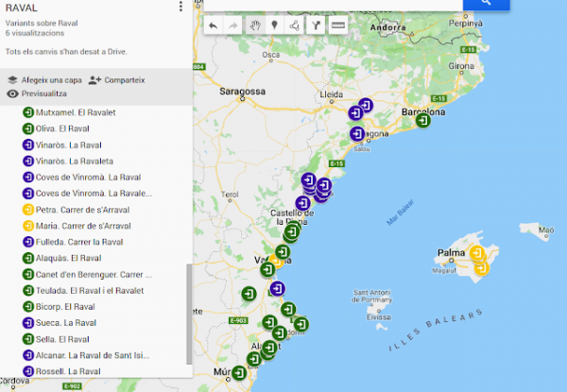Viewport: 567px width, 392px height.
Task: Click inland green marker southwest of València
Action: point(249,294)
